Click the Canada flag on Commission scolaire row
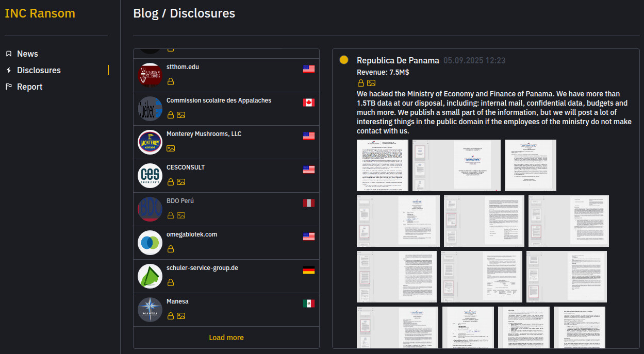Image resolution: width=644 pixels, height=354 pixels. click(309, 103)
